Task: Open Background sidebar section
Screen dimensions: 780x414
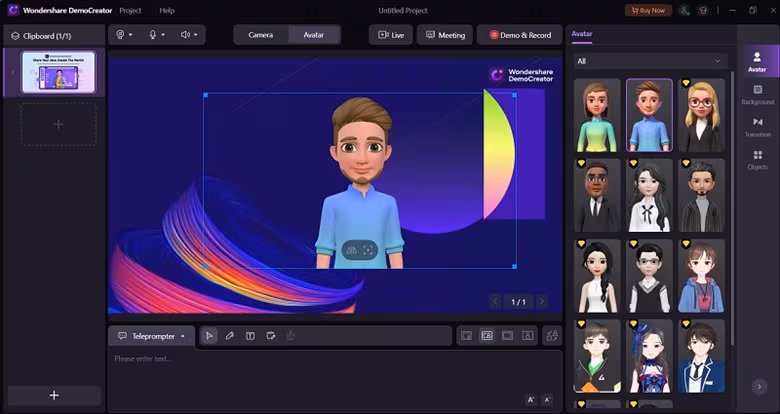Action: click(x=758, y=94)
